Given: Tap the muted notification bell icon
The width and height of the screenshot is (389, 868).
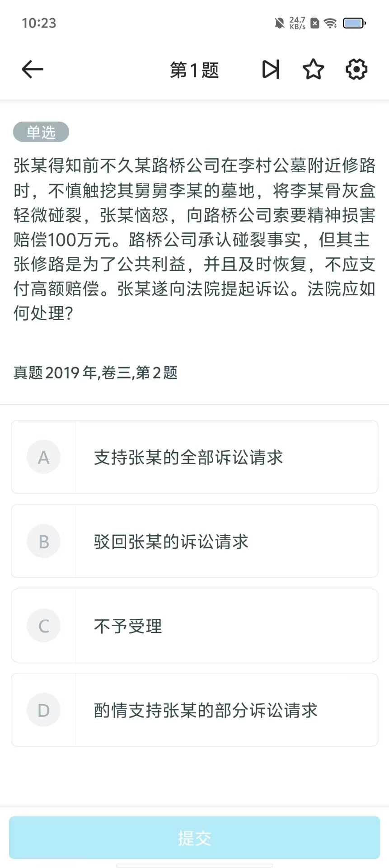Looking at the screenshot, I should (x=280, y=23).
